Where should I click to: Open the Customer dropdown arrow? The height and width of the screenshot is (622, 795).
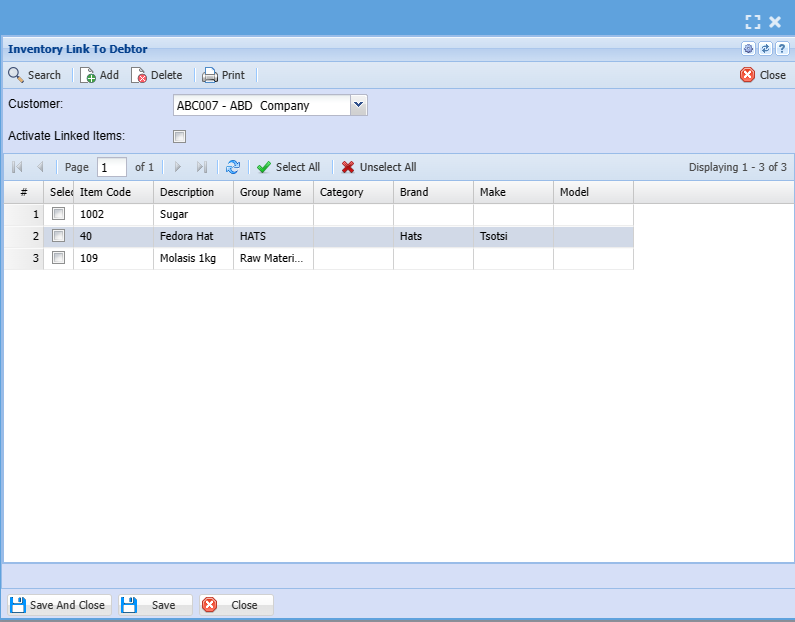(x=359, y=105)
